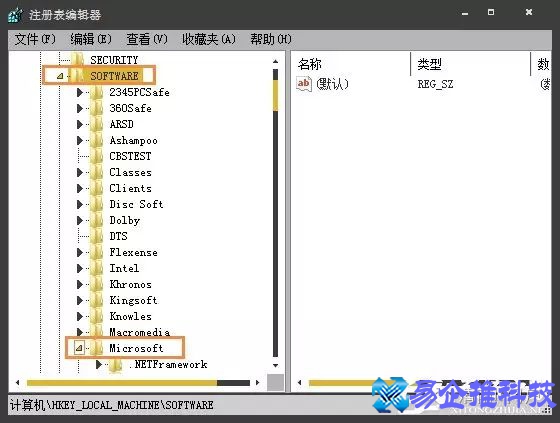Click the tree vertical scrollbar up arrow

coord(275,61)
